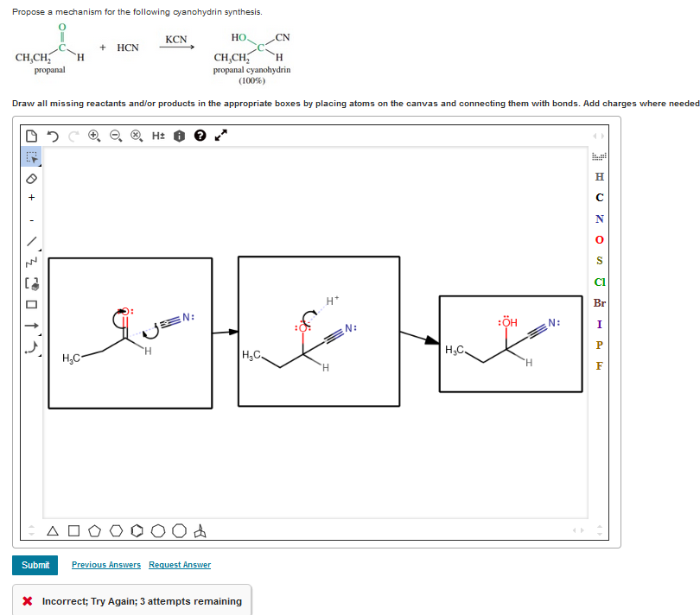Choose the curved-arrow electron pushing tool
This screenshot has height=615, width=700.
pos(31,347)
